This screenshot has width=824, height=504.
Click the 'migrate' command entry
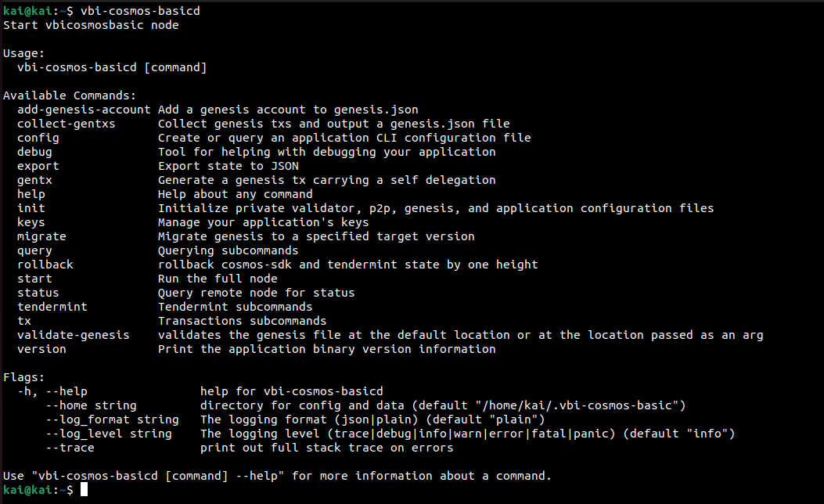(x=41, y=237)
